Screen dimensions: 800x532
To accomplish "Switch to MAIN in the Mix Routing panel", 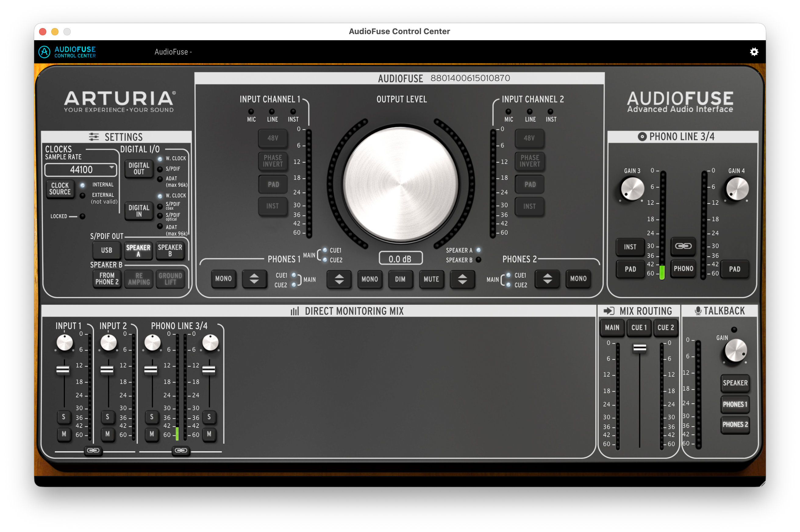I will tap(612, 328).
